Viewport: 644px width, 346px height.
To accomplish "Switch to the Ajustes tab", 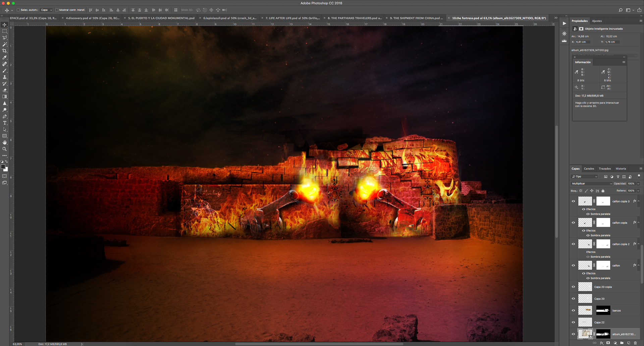I will [597, 21].
